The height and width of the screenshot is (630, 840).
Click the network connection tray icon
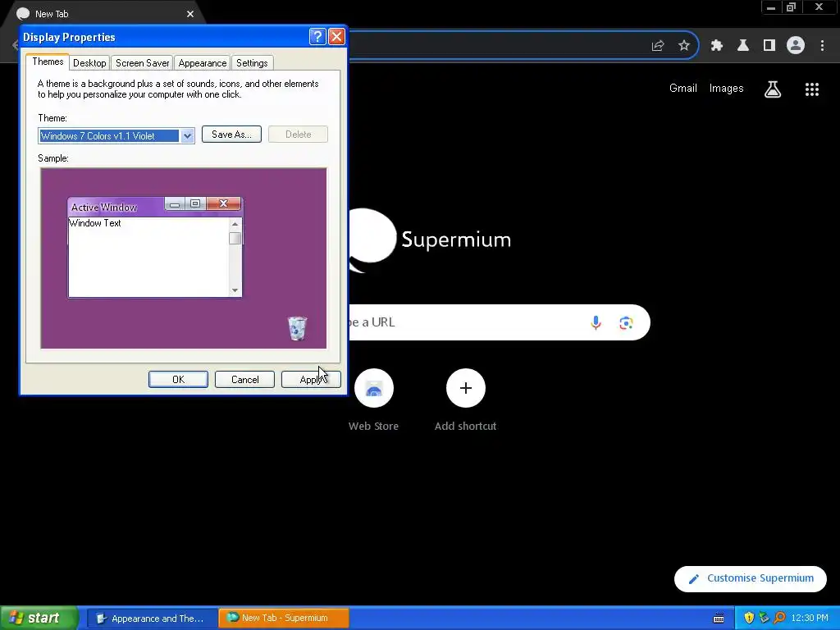[x=764, y=618]
